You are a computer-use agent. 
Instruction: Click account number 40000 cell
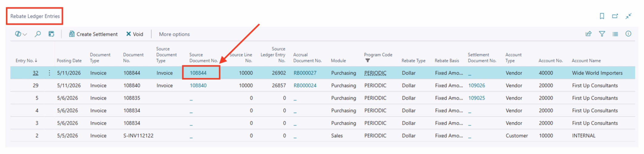coord(546,73)
